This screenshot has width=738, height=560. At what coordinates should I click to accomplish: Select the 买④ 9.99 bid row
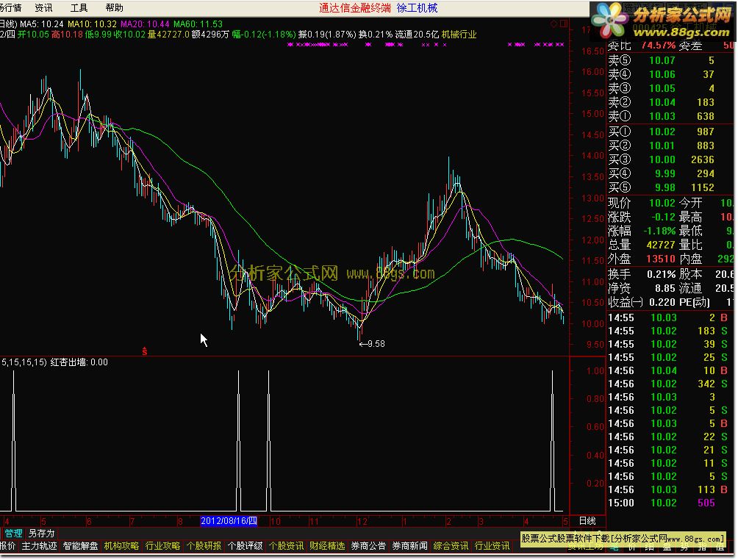(670, 173)
